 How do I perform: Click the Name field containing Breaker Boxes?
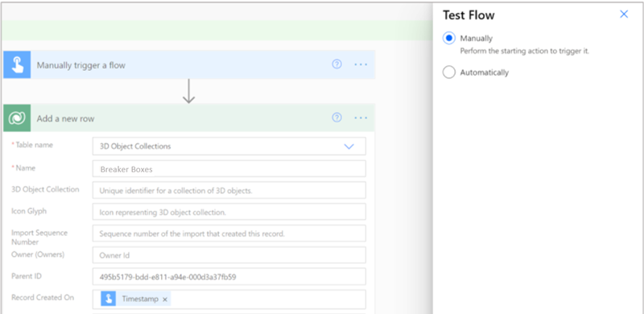pyautogui.click(x=229, y=169)
